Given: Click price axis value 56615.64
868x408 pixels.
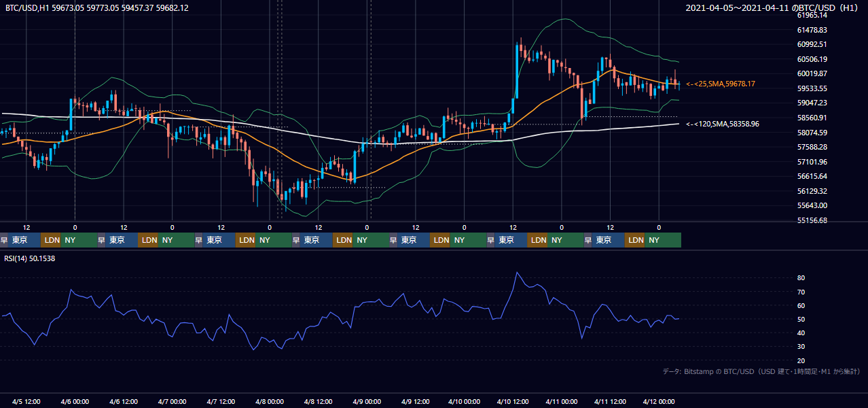Looking at the screenshot, I should [x=812, y=176].
